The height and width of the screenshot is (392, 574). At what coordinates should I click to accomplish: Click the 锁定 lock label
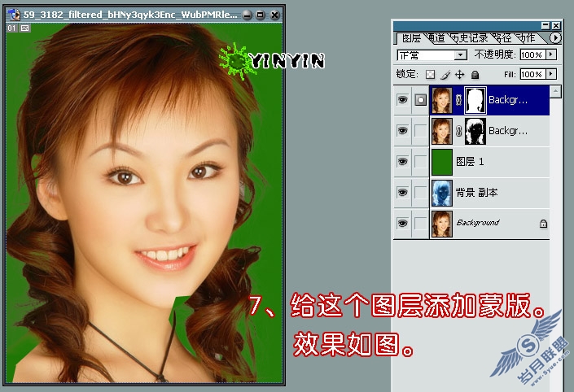(x=407, y=74)
